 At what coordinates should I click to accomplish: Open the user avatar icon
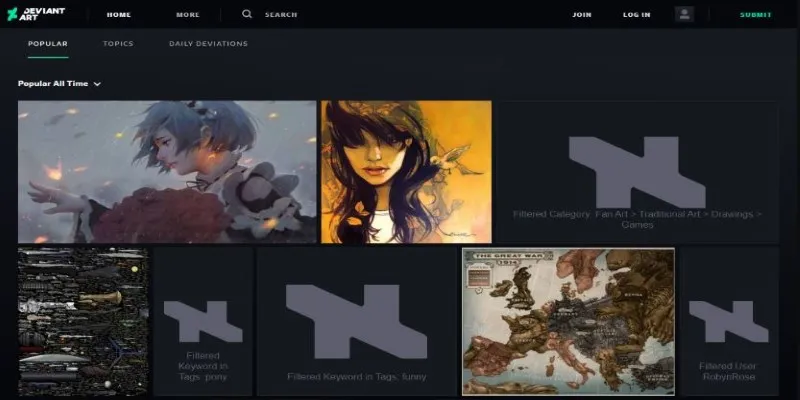click(x=684, y=14)
